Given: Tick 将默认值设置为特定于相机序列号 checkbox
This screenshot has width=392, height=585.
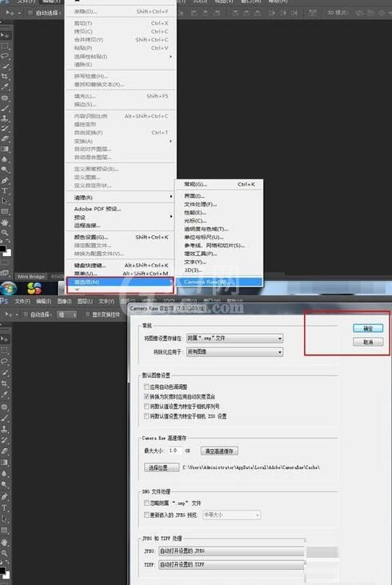Looking at the screenshot, I should point(146,406).
